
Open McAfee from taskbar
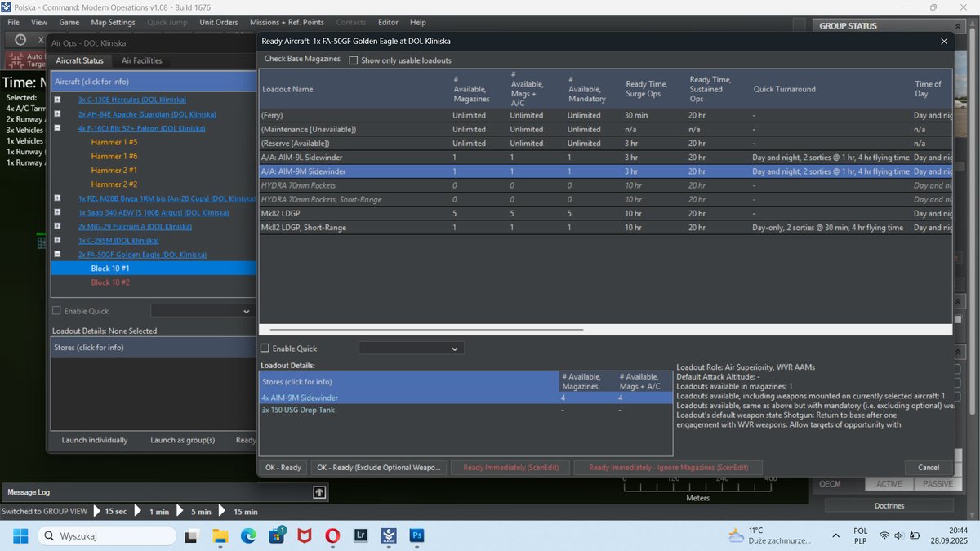tap(304, 535)
